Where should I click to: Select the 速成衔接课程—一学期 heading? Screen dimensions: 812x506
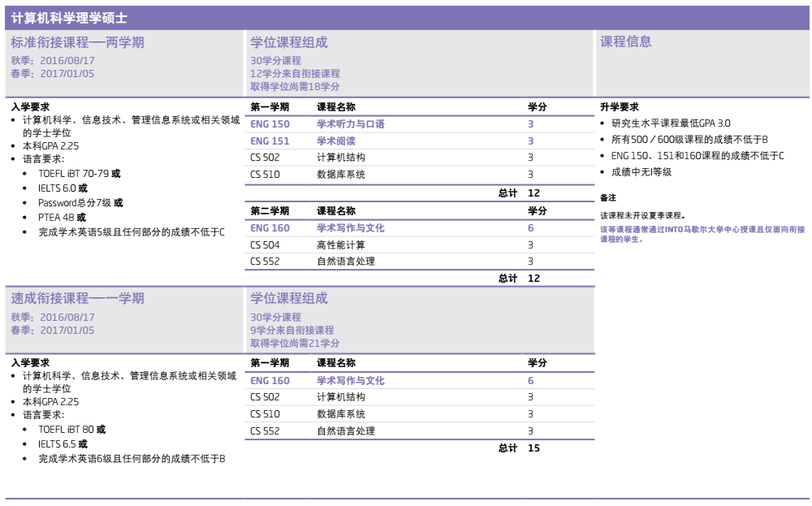(x=77, y=298)
